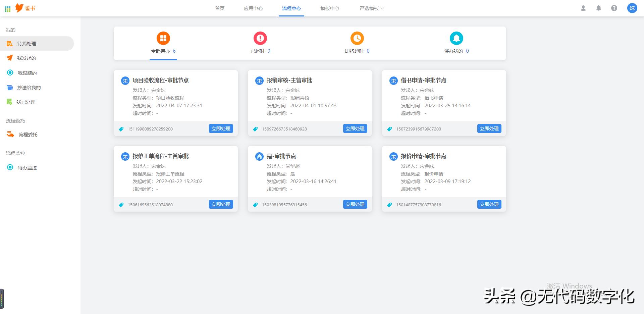644x314 pixels.
Task: Click the 即将超时 clock icon
Action: pos(357,38)
